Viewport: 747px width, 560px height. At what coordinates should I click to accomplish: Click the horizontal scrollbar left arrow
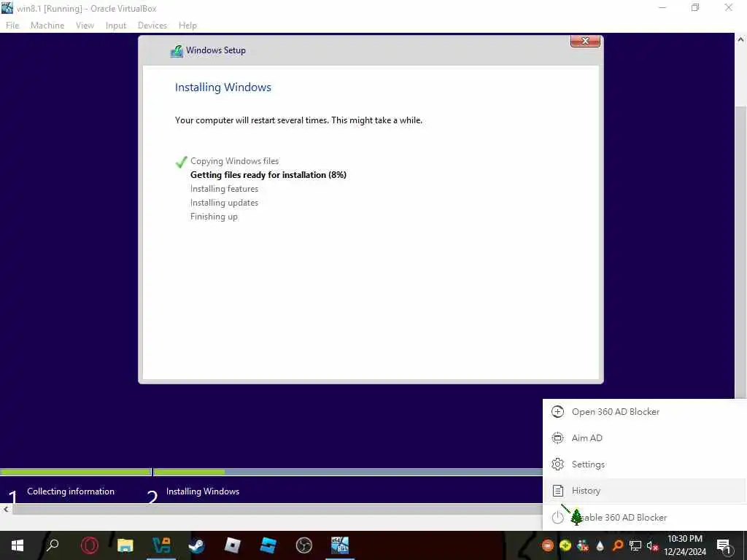[6, 509]
